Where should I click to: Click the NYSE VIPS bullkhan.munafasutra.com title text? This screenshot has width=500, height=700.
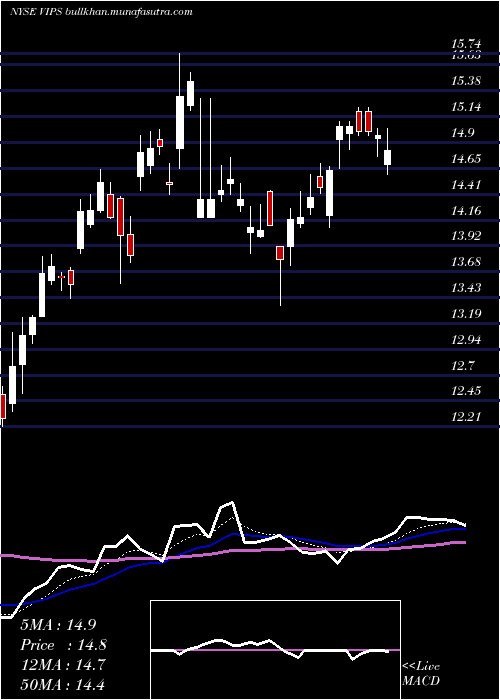(x=101, y=12)
